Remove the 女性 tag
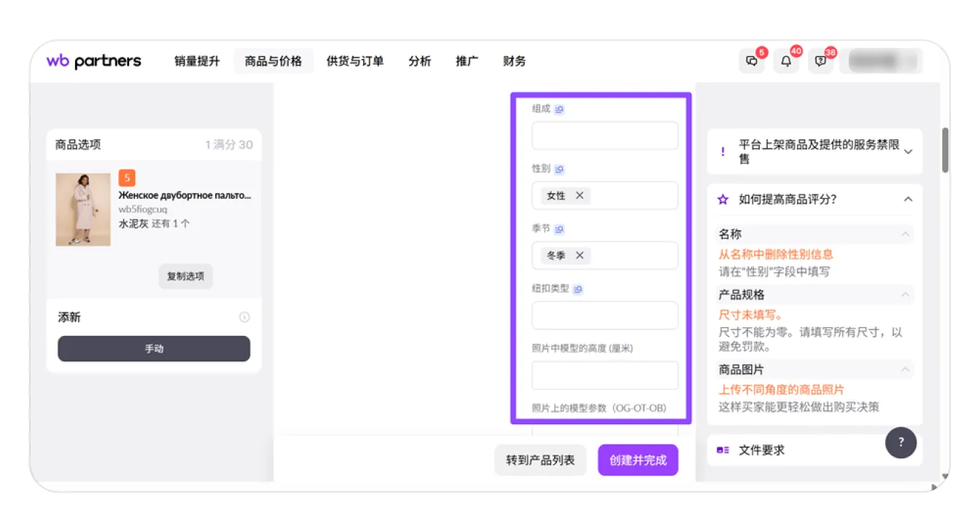The height and width of the screenshot is (532, 980). click(x=580, y=195)
